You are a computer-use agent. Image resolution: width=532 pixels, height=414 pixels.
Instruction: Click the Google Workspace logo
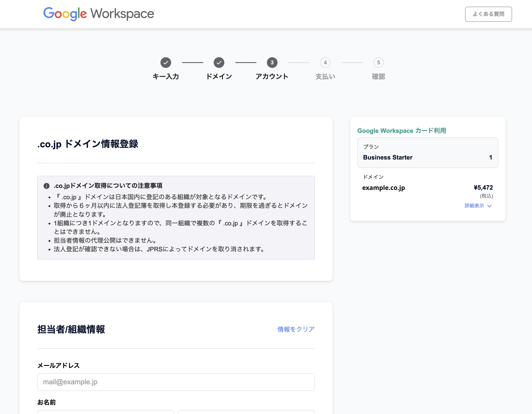tap(98, 14)
